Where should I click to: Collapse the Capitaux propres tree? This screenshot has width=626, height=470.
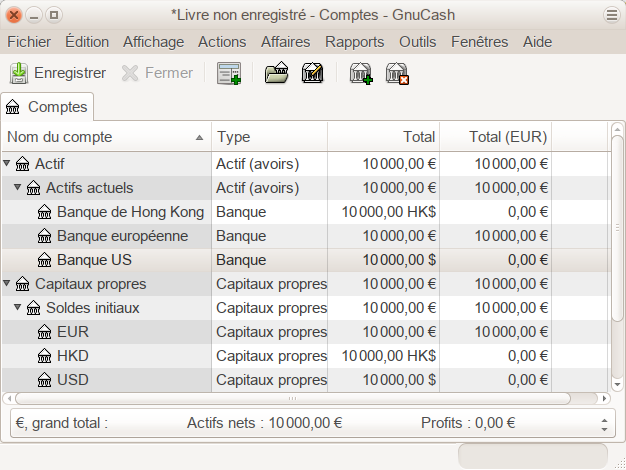(6, 283)
